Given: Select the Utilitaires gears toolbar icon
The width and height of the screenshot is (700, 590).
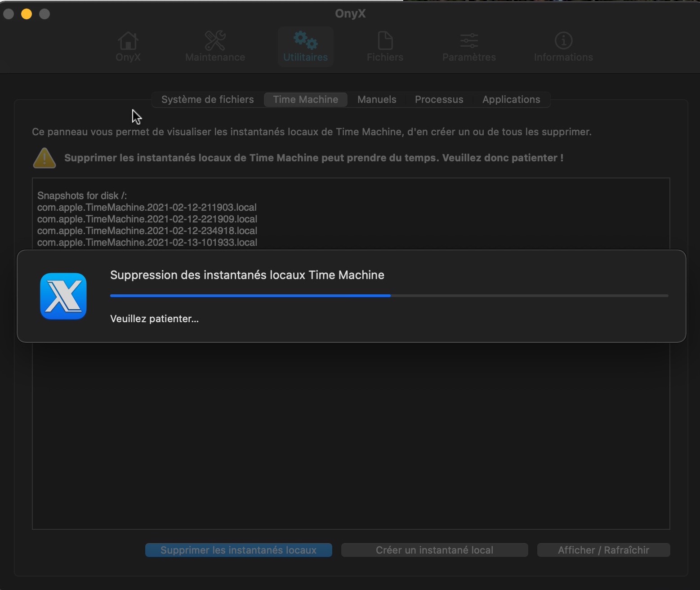Looking at the screenshot, I should click(x=305, y=47).
